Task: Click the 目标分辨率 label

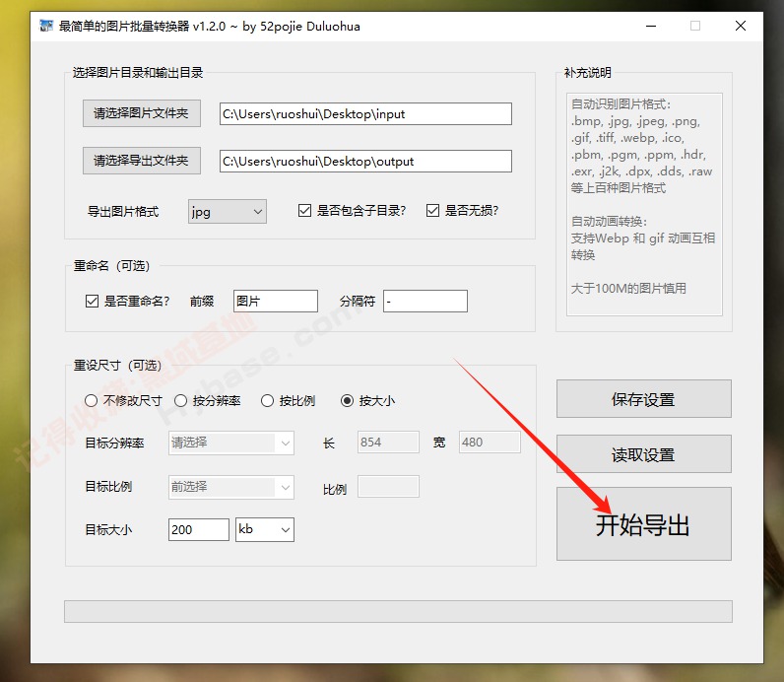Action: tap(114, 443)
